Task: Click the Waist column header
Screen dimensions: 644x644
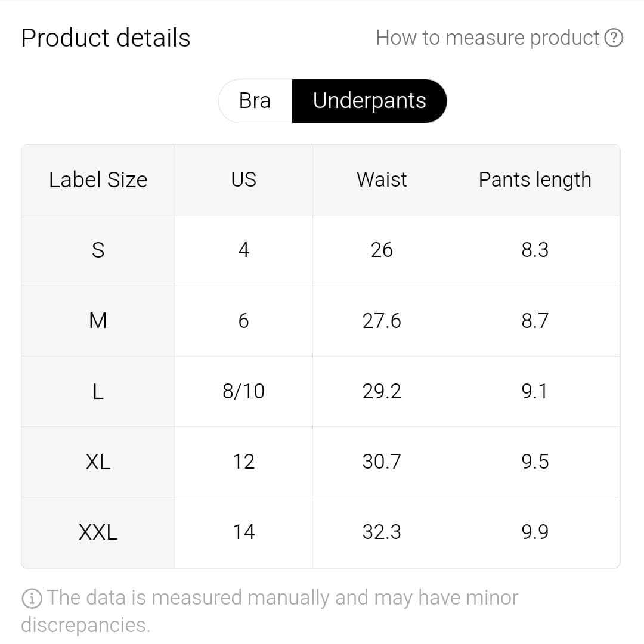Action: pyautogui.click(x=382, y=179)
